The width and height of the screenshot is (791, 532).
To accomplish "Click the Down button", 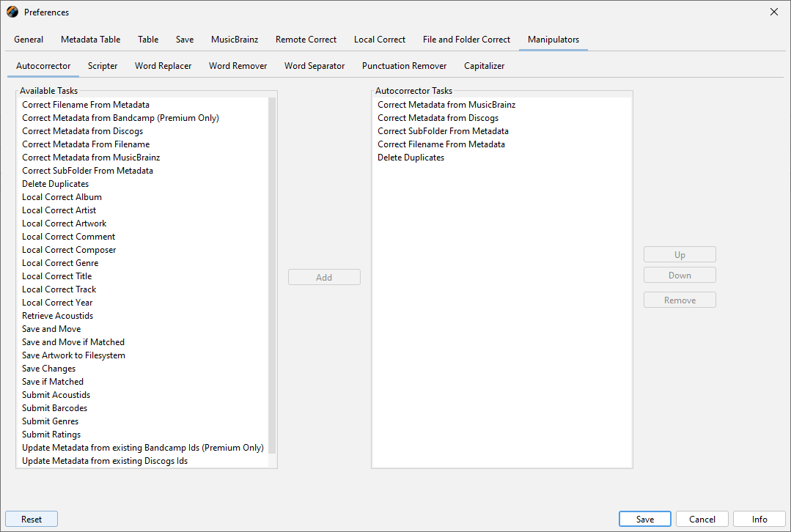I will [680, 276].
